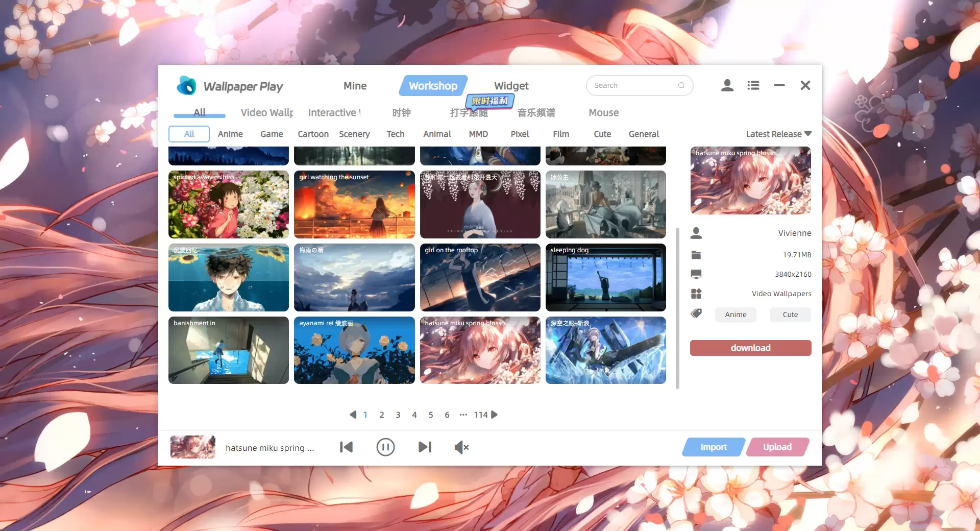The image size is (980, 531).
Task: Filter by Tech category
Action: tap(396, 134)
